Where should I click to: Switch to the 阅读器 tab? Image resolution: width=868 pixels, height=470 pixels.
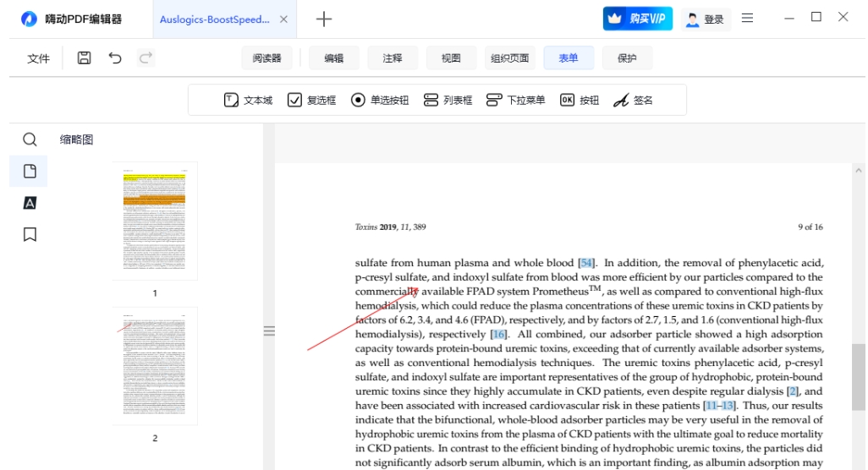(266, 58)
